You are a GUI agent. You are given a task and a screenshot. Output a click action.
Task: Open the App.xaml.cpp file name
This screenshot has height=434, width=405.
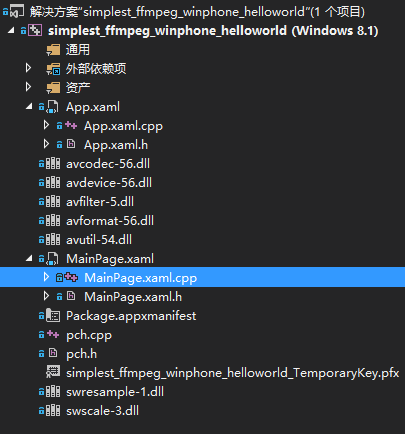click(x=123, y=126)
